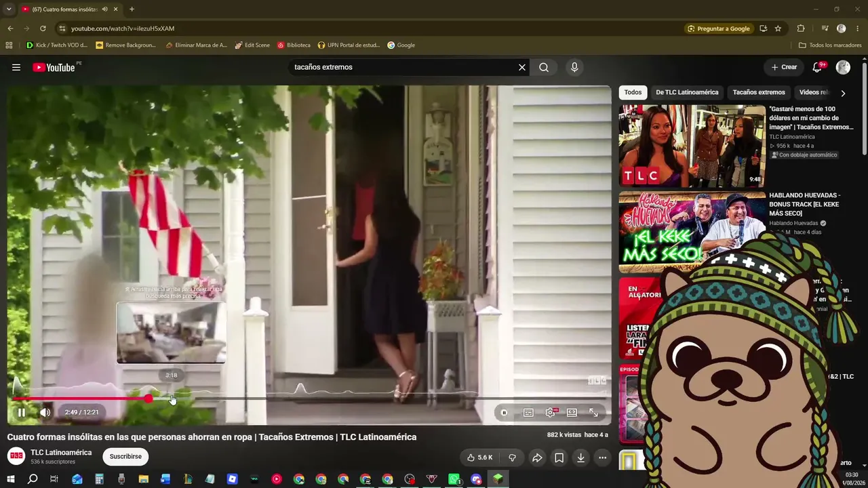Screen dimensions: 868x488
Task: Mute the tab via its speaker icon
Action: click(105, 9)
